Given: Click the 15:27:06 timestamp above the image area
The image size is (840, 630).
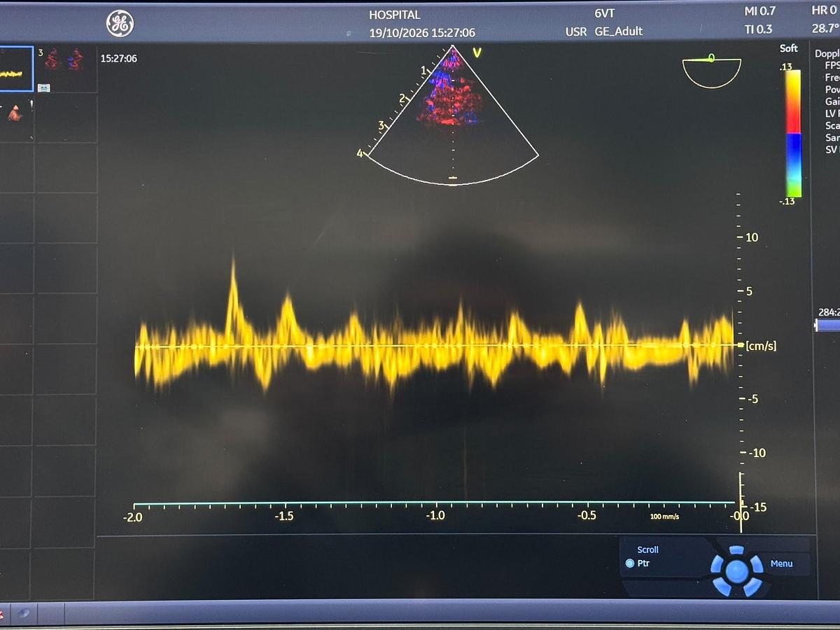Looking at the screenshot, I should click(119, 59).
